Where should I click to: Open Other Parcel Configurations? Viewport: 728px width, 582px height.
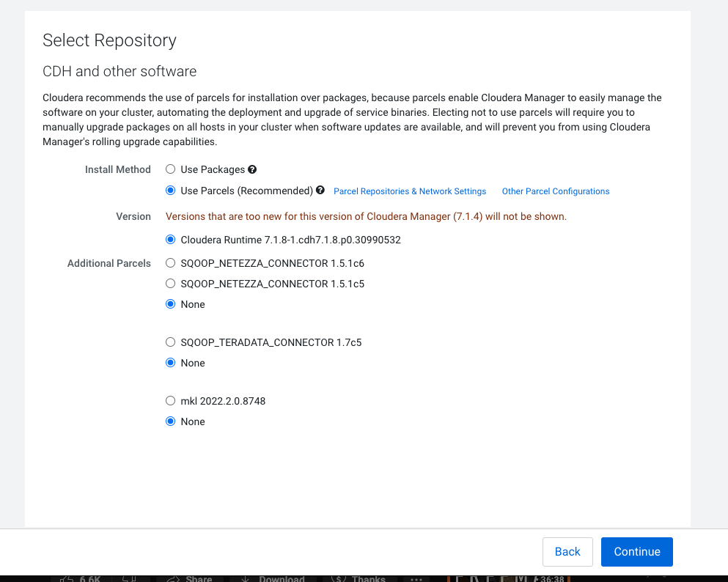[555, 191]
